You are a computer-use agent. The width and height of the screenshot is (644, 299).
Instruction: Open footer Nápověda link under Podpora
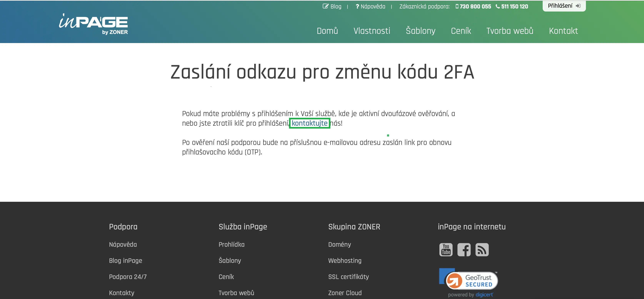point(123,244)
